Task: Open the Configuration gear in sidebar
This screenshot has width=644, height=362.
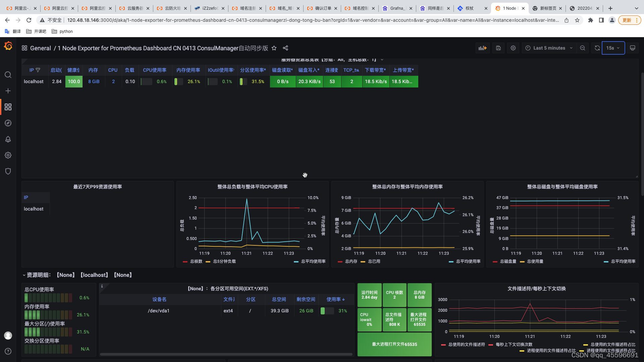Action: click(x=8, y=155)
